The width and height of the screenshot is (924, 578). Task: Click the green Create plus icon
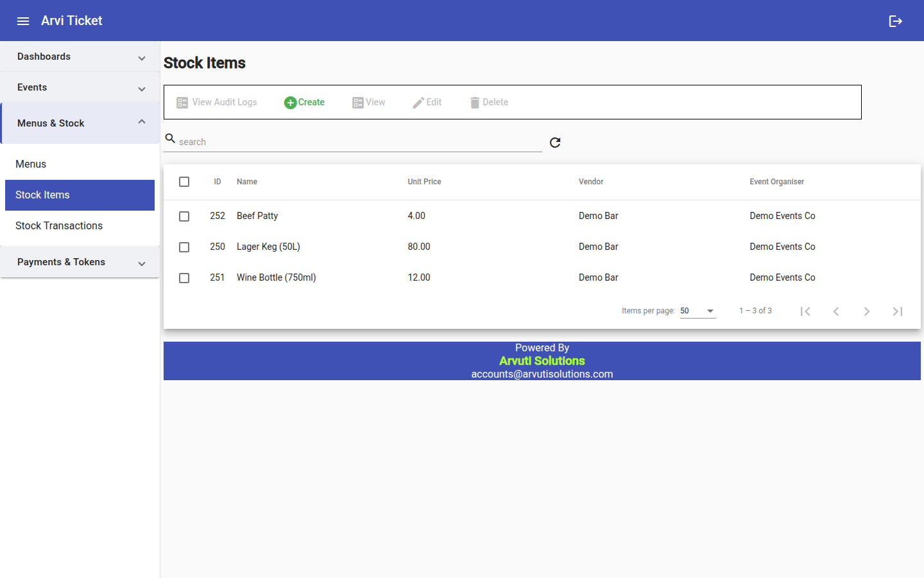point(290,103)
